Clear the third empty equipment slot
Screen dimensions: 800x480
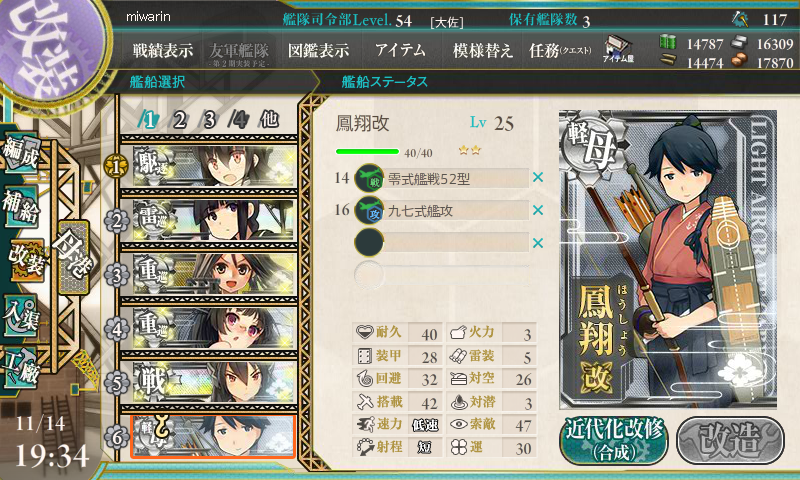point(538,243)
